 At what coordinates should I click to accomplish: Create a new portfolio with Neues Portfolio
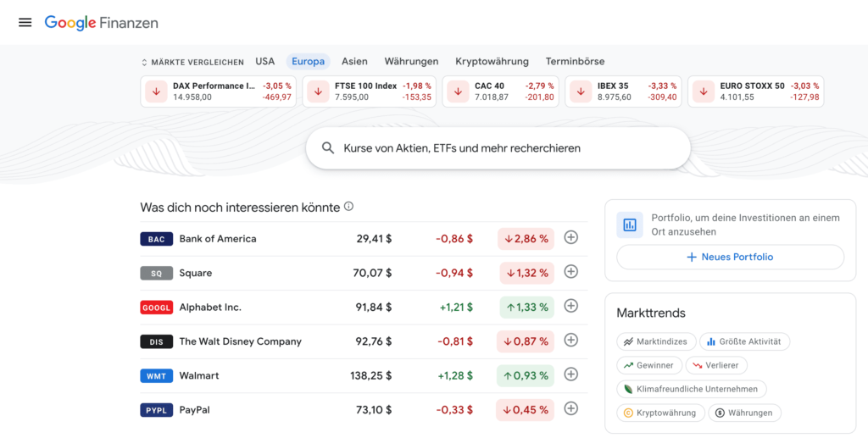click(x=731, y=258)
